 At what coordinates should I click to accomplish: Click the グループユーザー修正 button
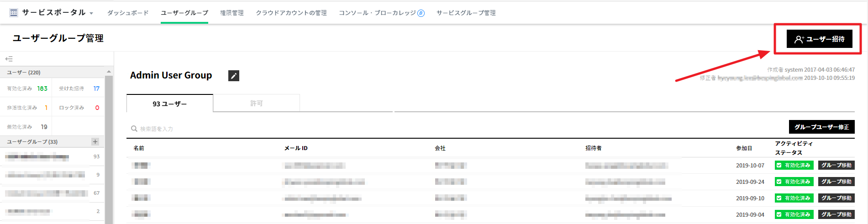[x=821, y=127]
